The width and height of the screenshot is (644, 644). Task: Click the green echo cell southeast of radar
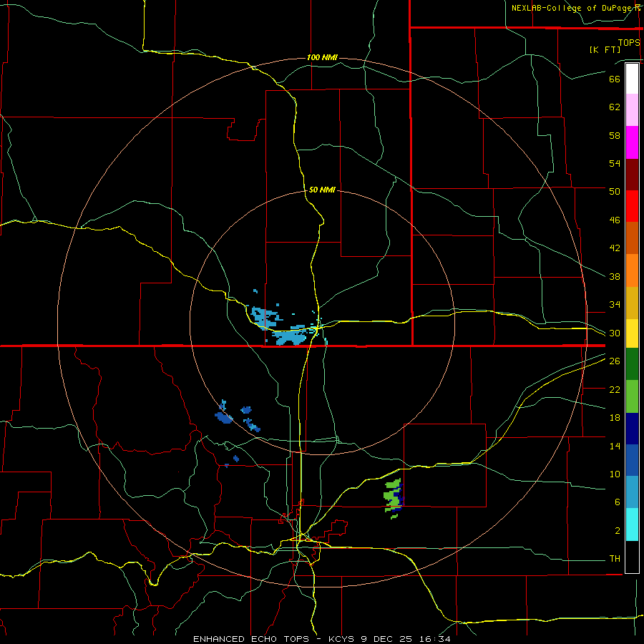(x=394, y=498)
